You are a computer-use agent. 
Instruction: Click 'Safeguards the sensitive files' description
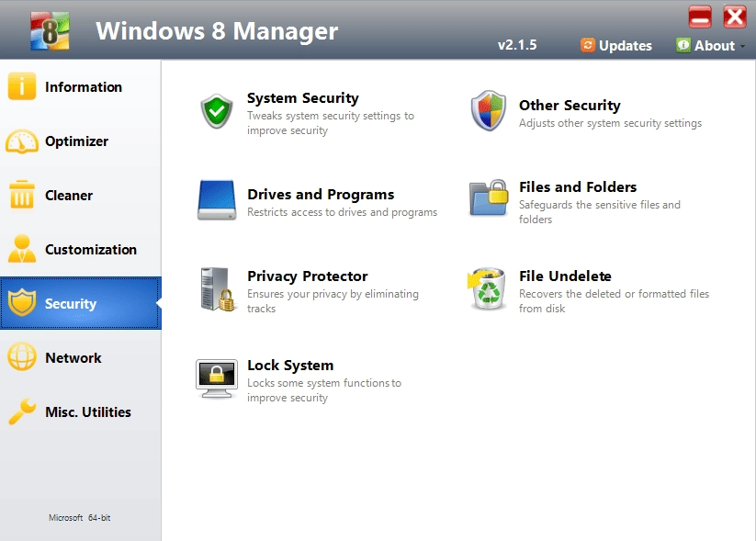tap(600, 211)
